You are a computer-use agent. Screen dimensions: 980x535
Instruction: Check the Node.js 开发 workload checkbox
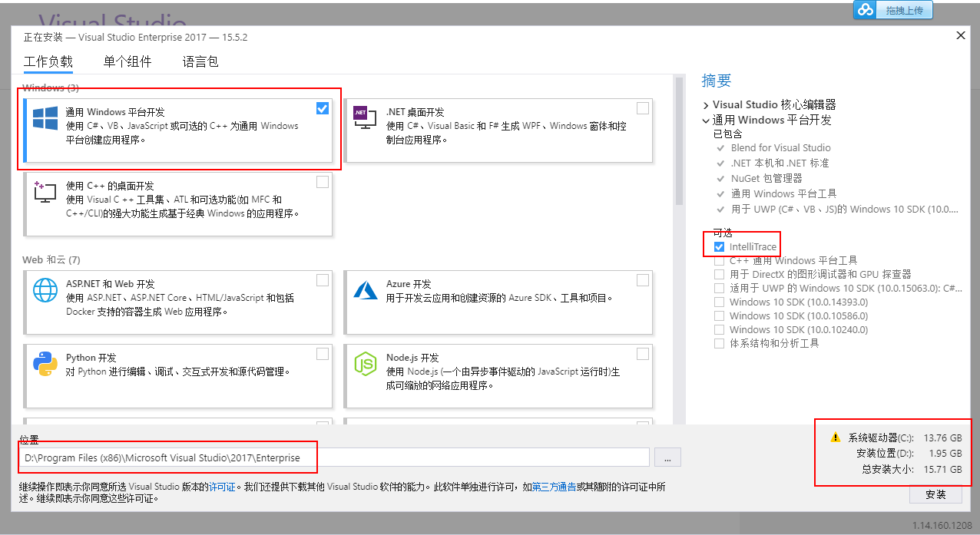pos(643,354)
